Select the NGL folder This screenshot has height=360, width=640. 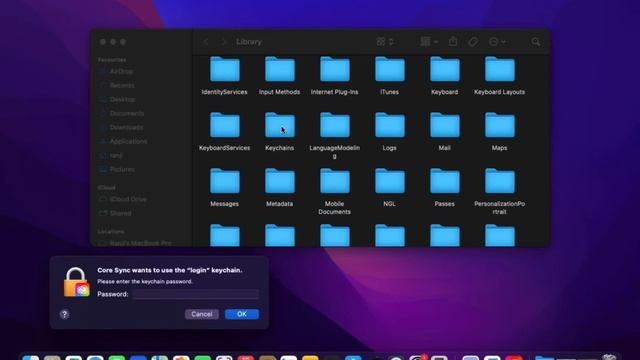[x=389, y=188]
